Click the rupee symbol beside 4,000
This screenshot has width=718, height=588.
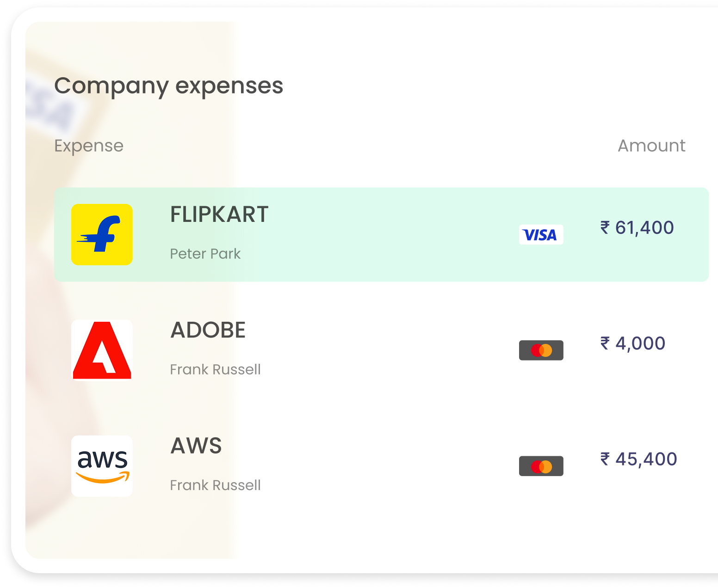coord(605,343)
